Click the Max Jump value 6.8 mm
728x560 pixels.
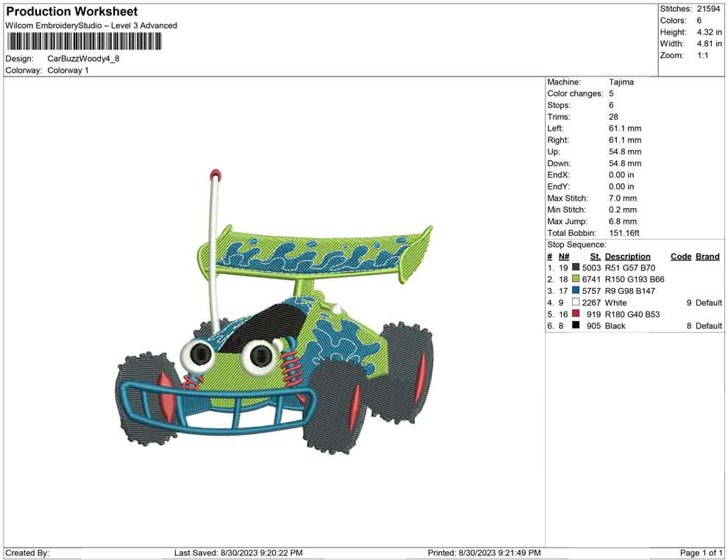click(623, 221)
